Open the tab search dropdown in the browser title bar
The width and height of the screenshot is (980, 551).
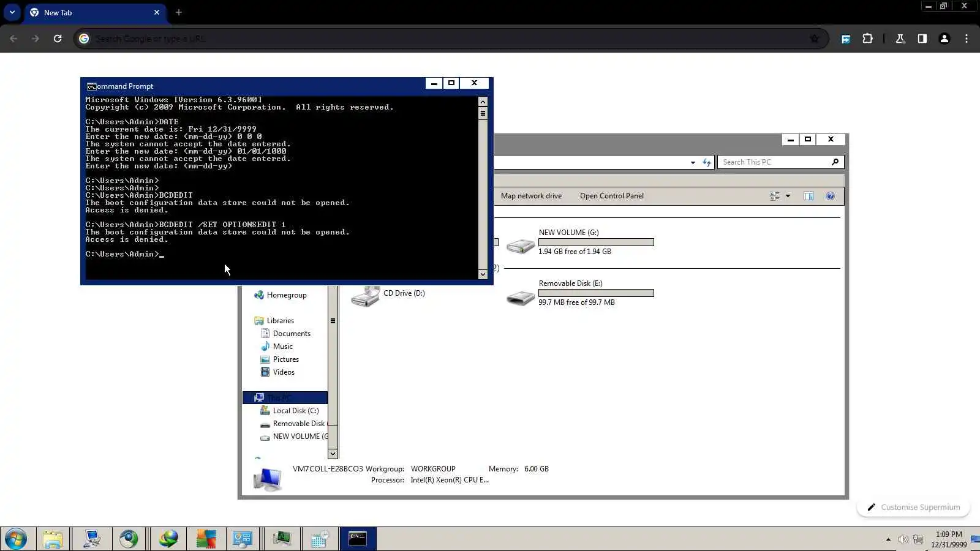(12, 12)
